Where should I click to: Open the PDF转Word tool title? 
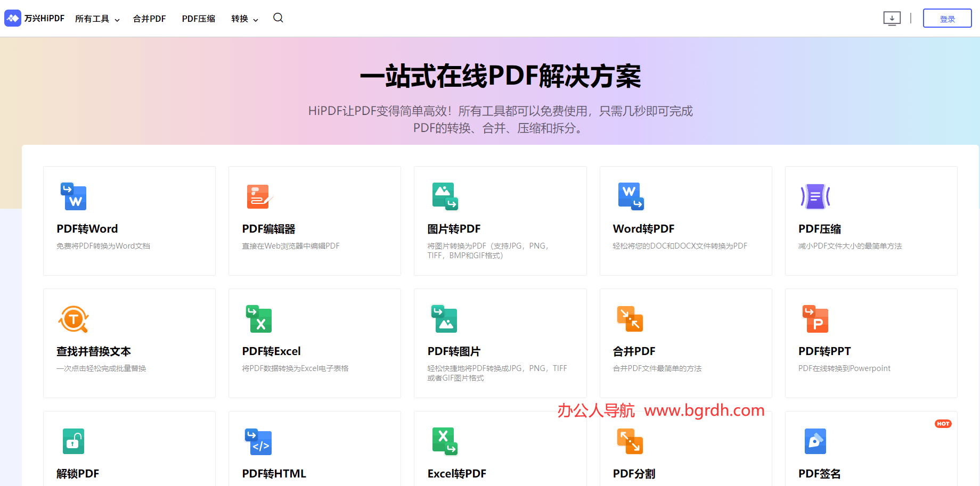[x=87, y=229]
